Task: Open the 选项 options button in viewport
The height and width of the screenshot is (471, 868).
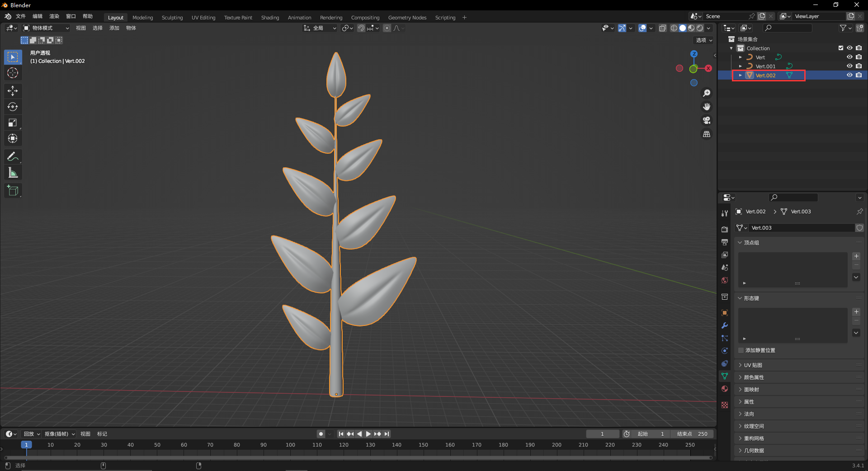Action: click(704, 40)
